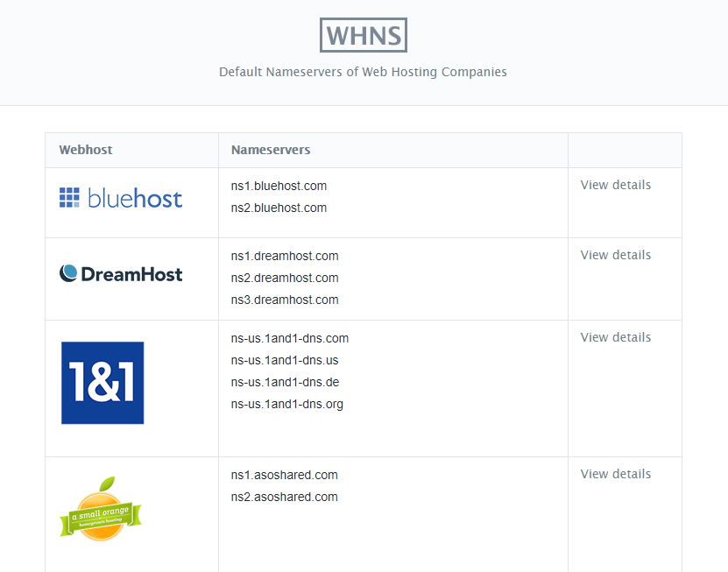The image size is (728, 572).
Task: Open View details for 1&1
Action: coord(616,337)
